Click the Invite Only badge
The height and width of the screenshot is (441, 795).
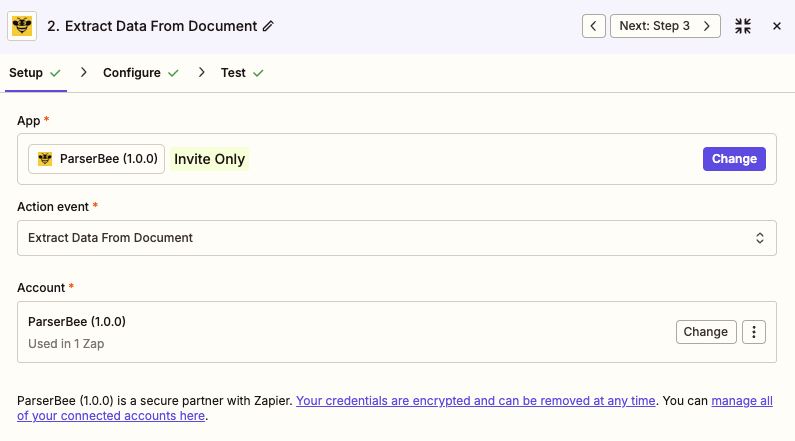click(x=209, y=159)
